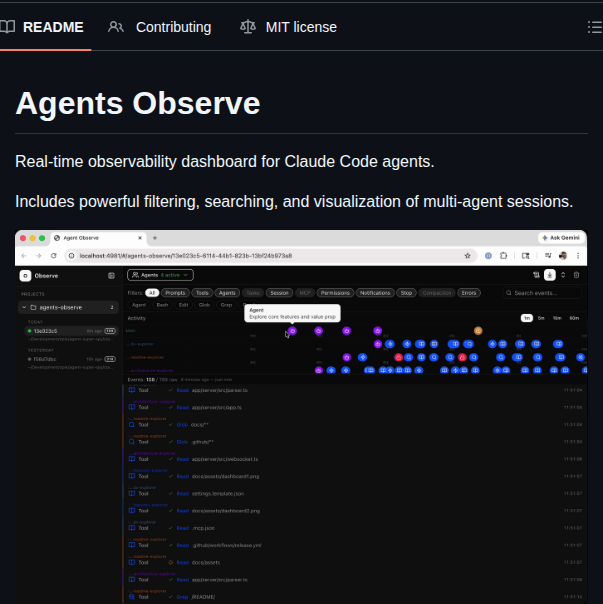This screenshot has height=604, width=603.
Task: Click the highlighted download icon in dashboard header
Action: click(x=550, y=275)
